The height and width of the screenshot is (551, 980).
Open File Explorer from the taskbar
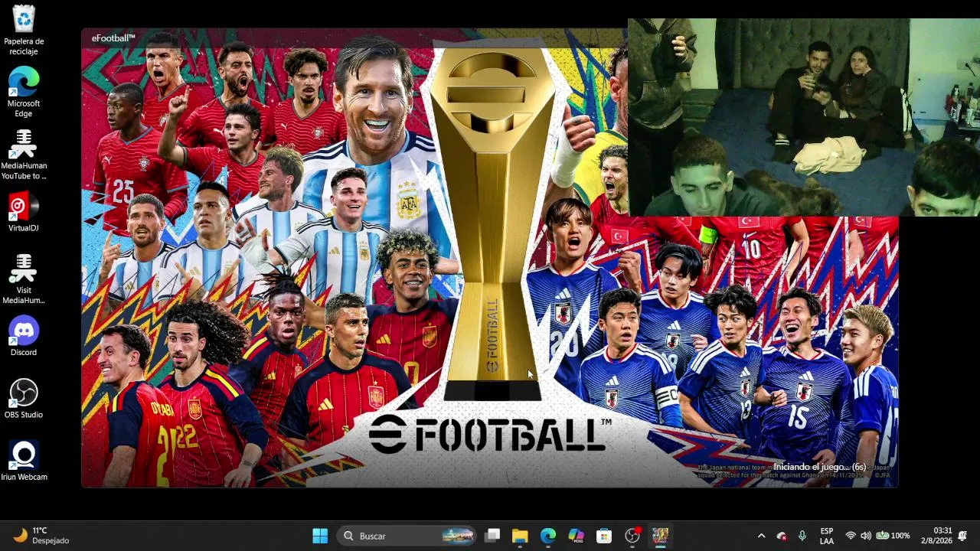520,536
